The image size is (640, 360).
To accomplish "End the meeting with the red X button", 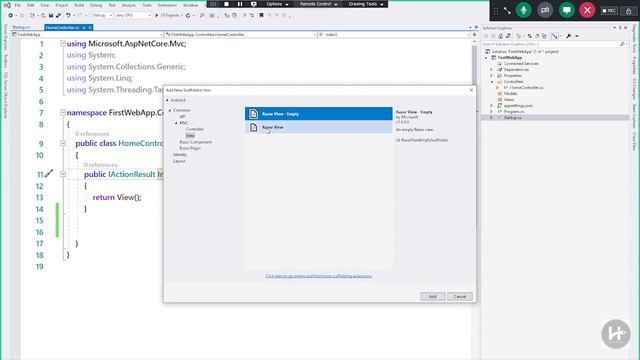I will (587, 10).
